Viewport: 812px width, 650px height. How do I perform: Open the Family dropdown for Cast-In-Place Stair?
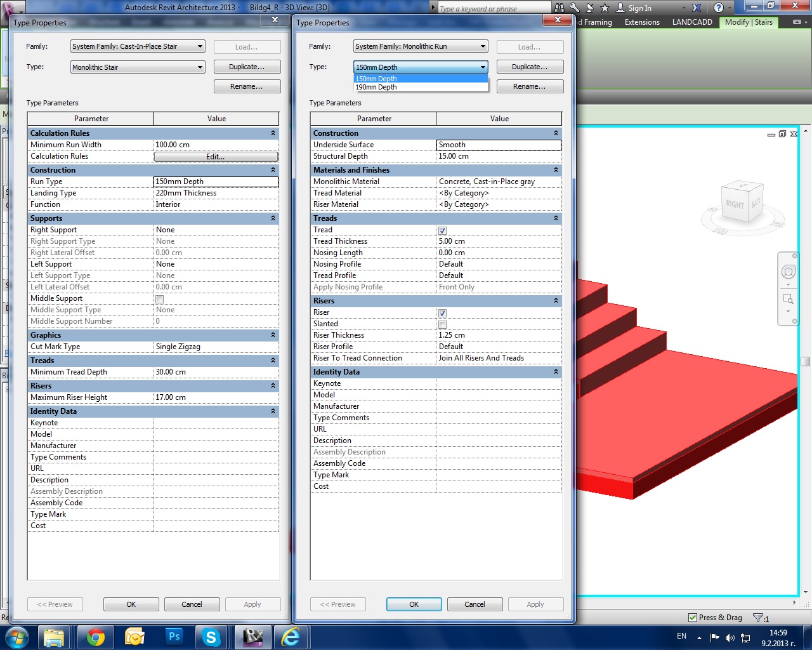[138, 46]
